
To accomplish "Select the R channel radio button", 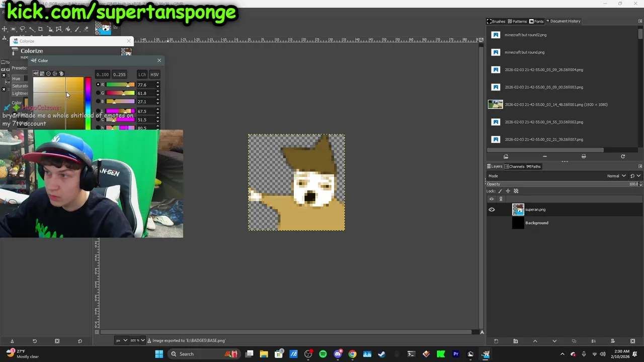I will (98, 84).
